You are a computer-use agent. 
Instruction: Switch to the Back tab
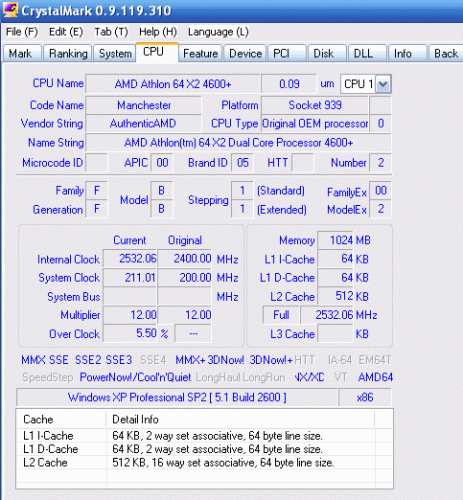[x=446, y=53]
